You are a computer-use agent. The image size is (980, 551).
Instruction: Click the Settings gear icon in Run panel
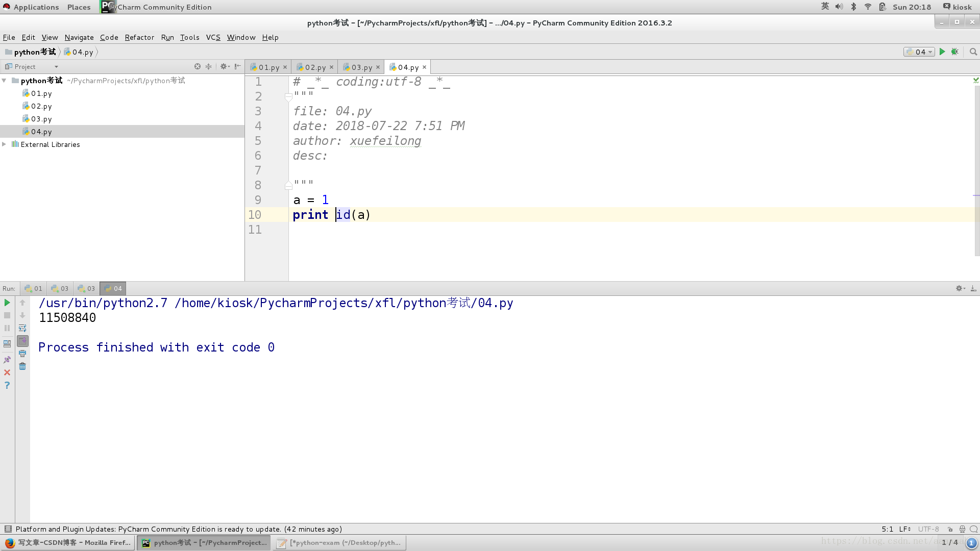960,288
